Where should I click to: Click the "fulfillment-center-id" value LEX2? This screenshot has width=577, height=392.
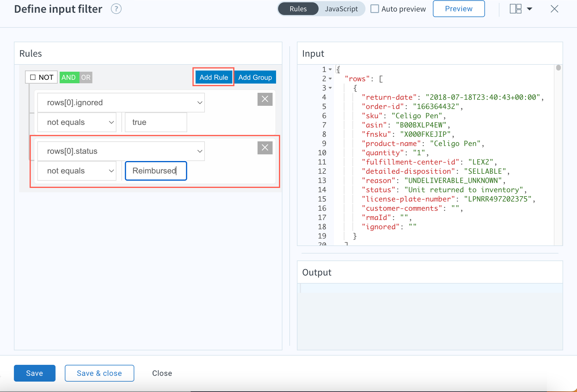pos(481,162)
